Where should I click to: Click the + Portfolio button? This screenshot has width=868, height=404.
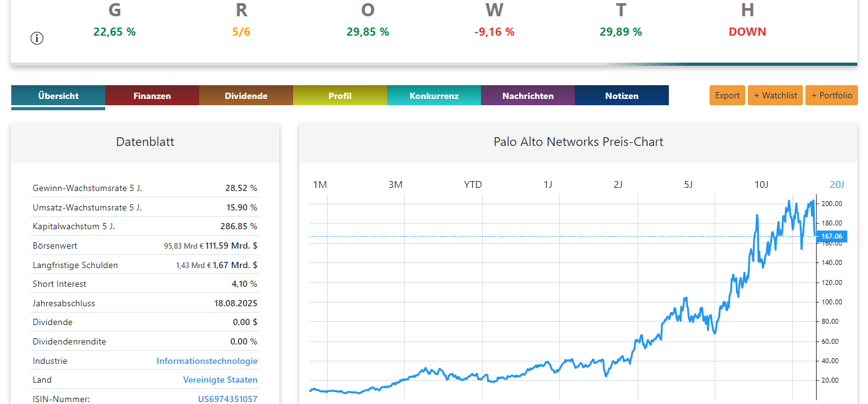[x=832, y=95]
